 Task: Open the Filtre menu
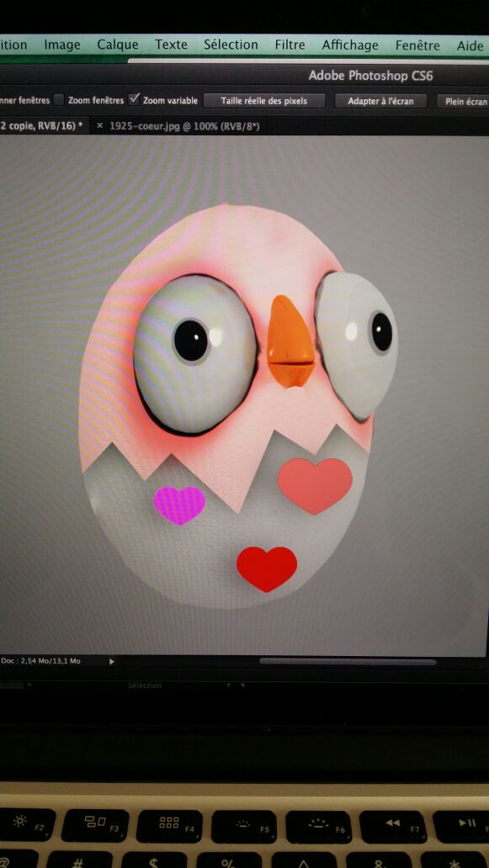tap(290, 45)
